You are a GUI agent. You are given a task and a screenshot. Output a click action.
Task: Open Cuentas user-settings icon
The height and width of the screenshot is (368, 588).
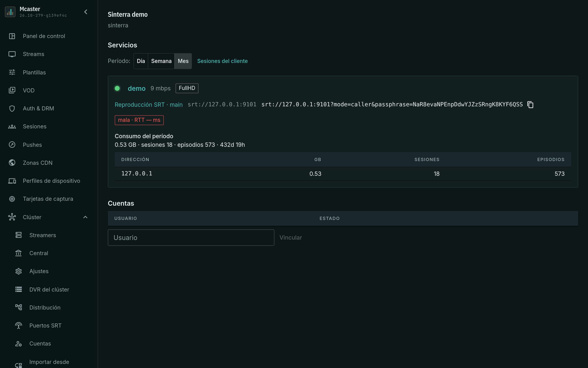[18, 344]
